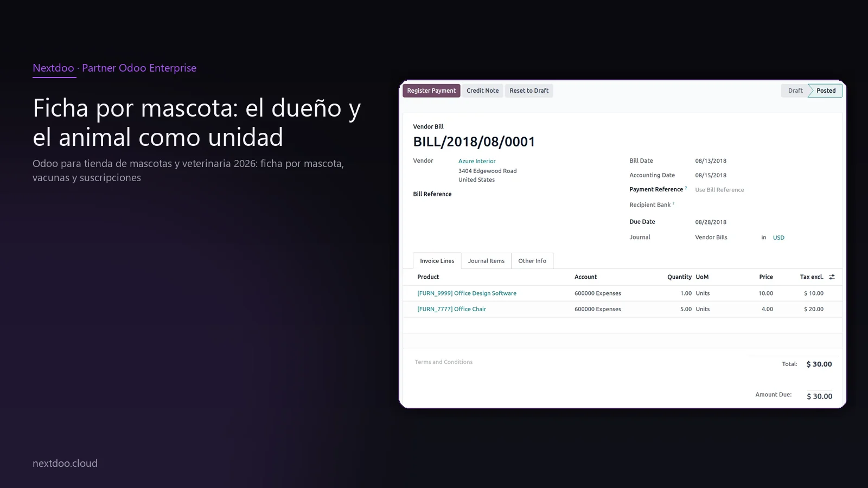
Task: Click Register Payment button
Action: (431, 91)
